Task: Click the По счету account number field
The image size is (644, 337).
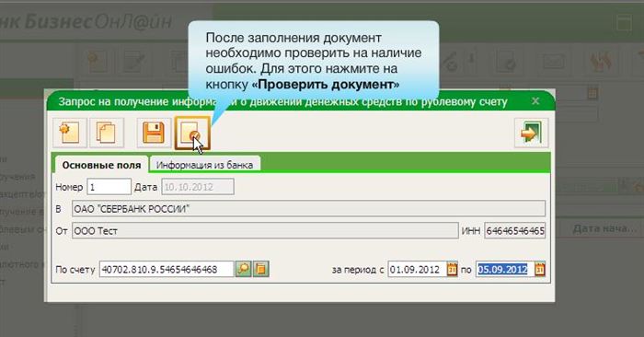Action: click(167, 269)
